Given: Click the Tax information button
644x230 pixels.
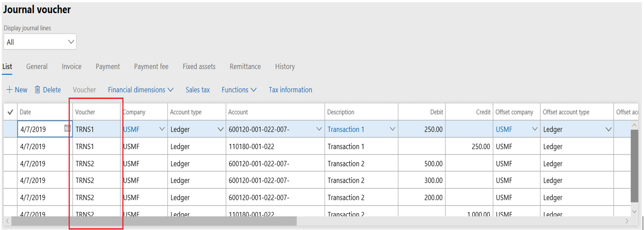Looking at the screenshot, I should 290,90.
